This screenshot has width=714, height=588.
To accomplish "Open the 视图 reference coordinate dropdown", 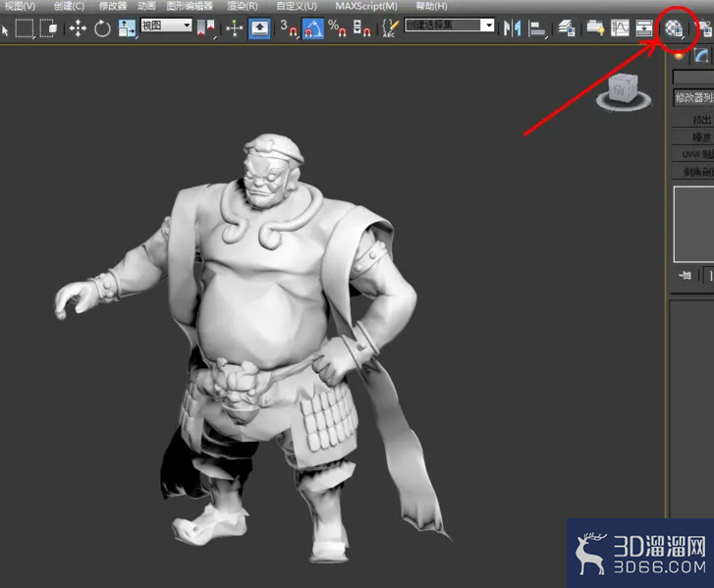I will point(166,25).
